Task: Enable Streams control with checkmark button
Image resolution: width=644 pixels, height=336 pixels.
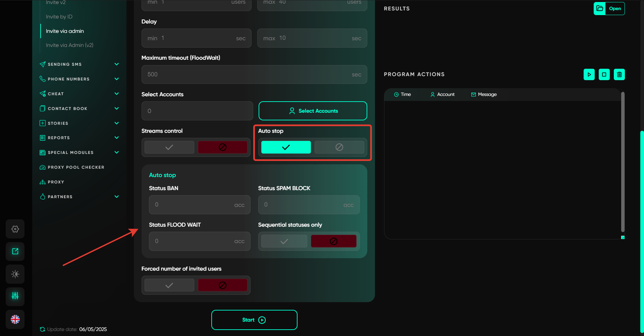Action: point(169,147)
